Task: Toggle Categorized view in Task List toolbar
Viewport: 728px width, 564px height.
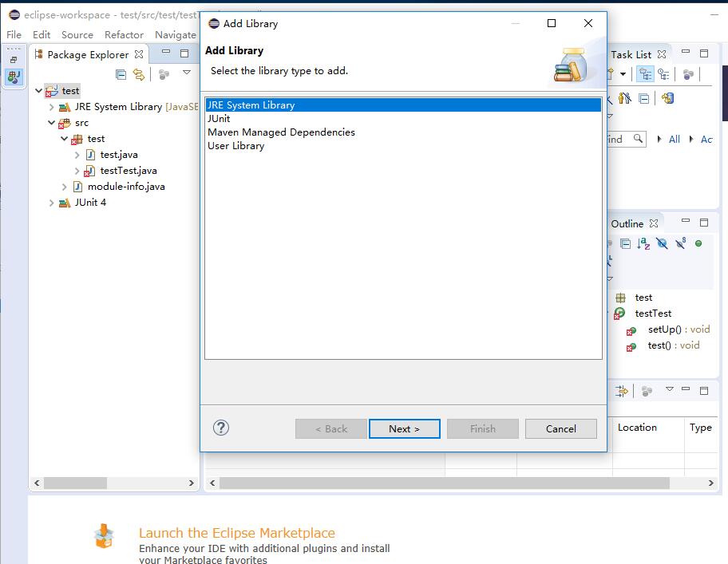Action: (x=645, y=73)
